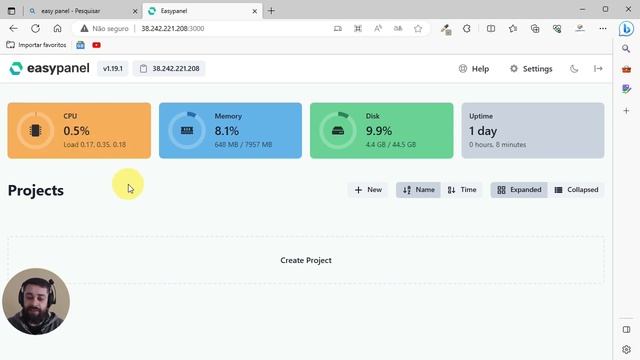Create a new project with New button

(x=368, y=190)
